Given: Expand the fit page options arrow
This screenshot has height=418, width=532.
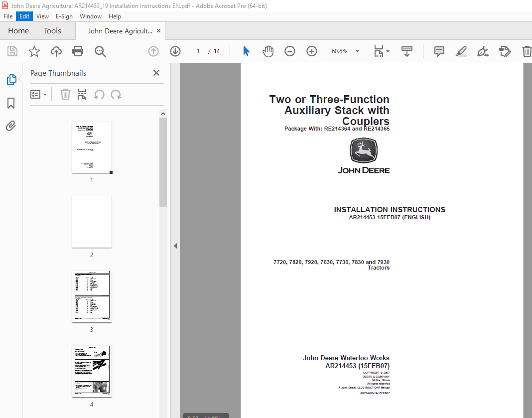Looking at the screenshot, I should coord(388,51).
